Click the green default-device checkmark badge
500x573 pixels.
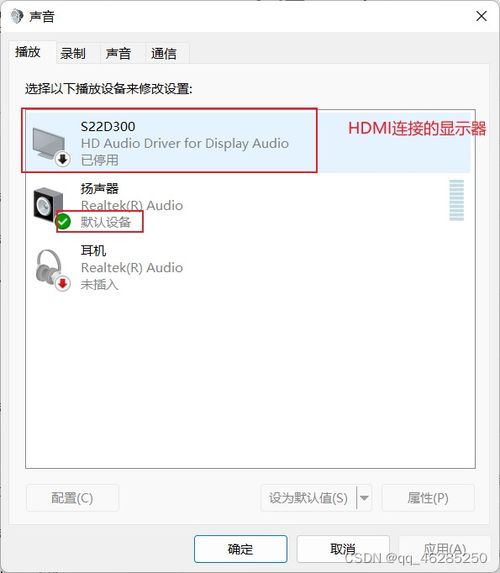(64, 221)
